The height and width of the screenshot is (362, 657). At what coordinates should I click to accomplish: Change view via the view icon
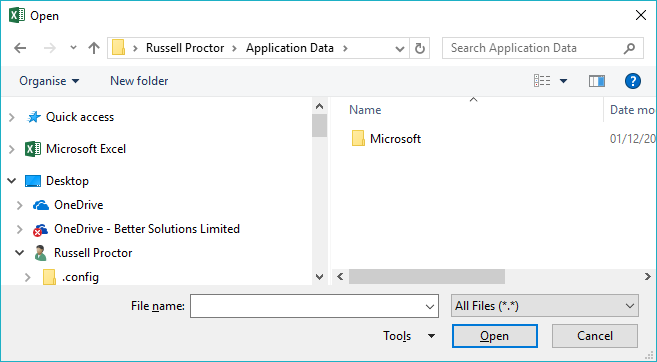[542, 81]
